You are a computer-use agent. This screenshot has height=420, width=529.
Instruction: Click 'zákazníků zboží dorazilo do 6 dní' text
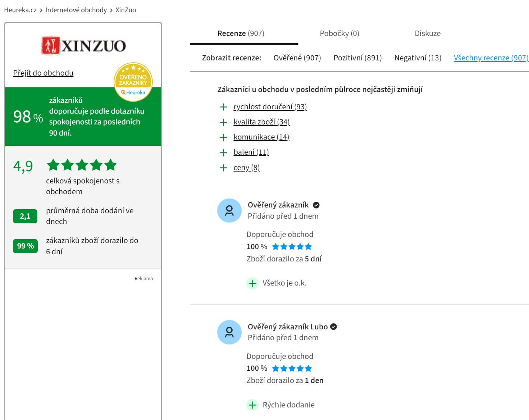click(92, 246)
